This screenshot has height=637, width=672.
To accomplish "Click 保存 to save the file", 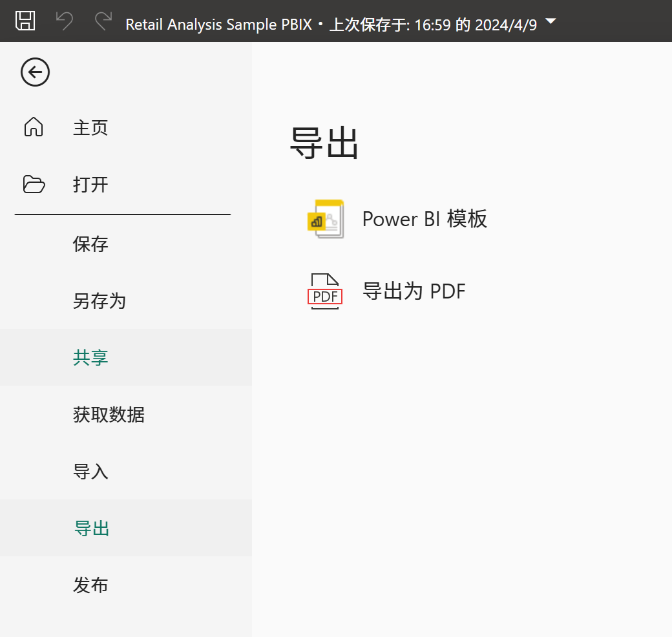I will pyautogui.click(x=90, y=244).
